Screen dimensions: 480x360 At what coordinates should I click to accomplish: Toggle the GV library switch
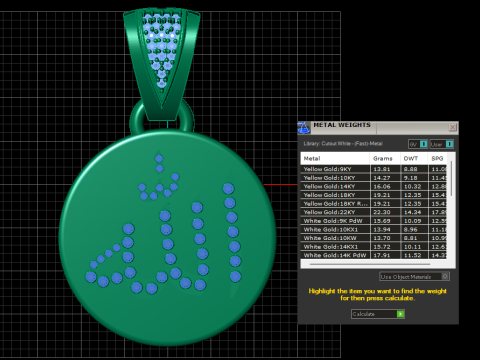tap(418, 144)
